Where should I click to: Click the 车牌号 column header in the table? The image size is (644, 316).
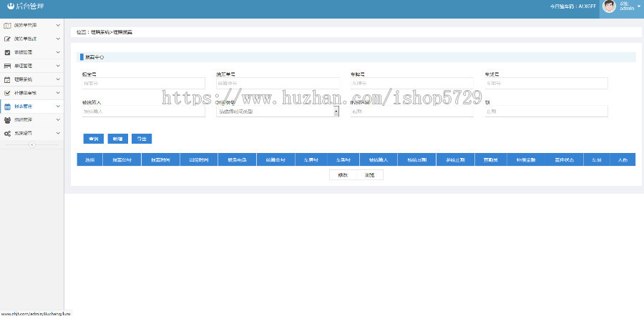tap(311, 159)
